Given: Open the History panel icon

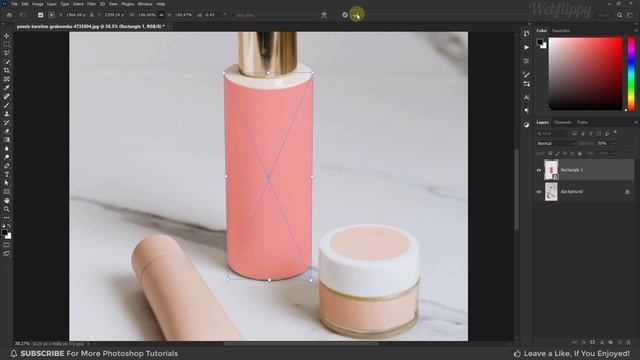Looking at the screenshot, I should [527, 33].
